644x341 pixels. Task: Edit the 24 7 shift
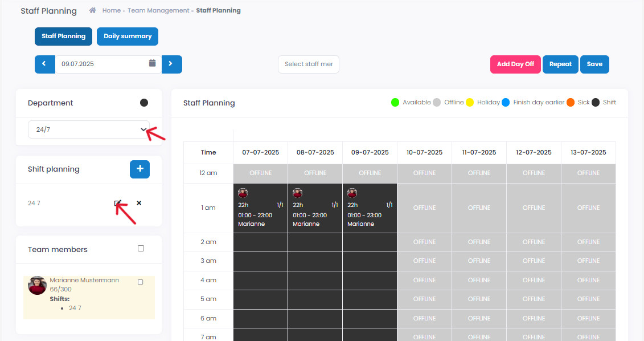[118, 203]
